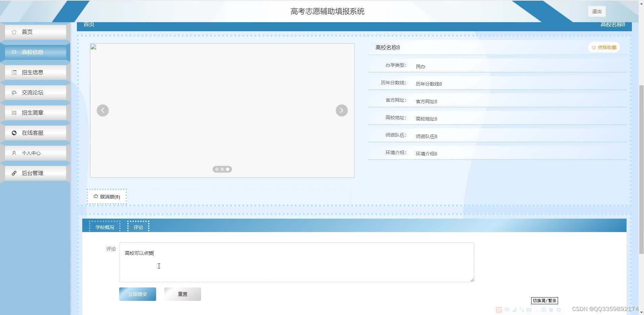Click the chat icon beside 在线客服
The height and width of the screenshot is (315, 644).
[14, 133]
